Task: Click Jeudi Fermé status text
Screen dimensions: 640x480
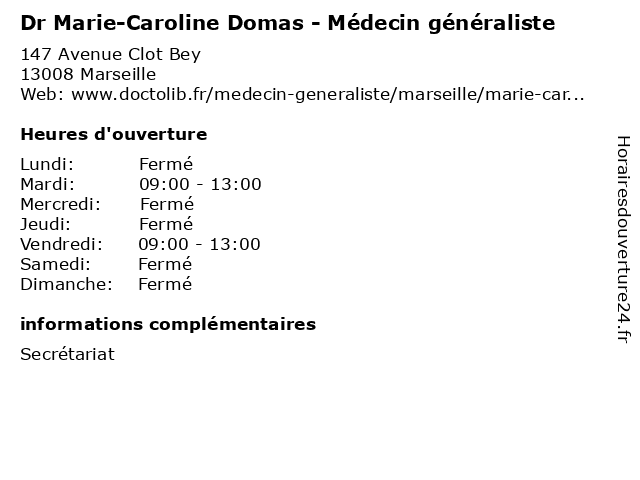Action: (x=166, y=224)
